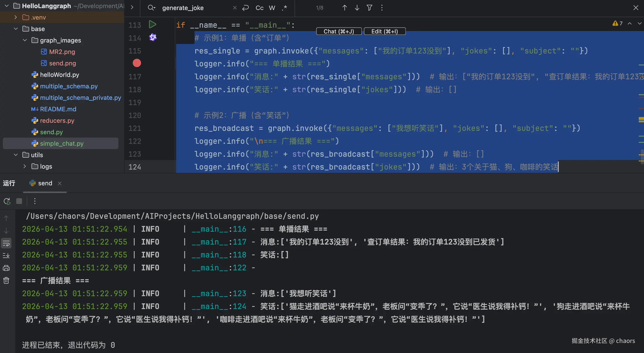Collapse the graph_images folder
This screenshot has width=644, height=353.
pos(25,40)
